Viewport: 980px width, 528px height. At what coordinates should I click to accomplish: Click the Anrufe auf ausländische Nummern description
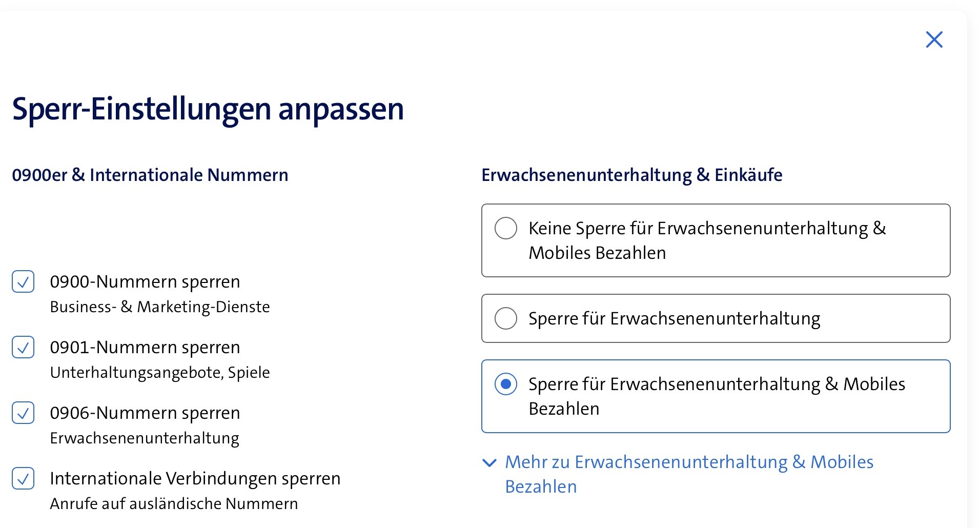174,503
